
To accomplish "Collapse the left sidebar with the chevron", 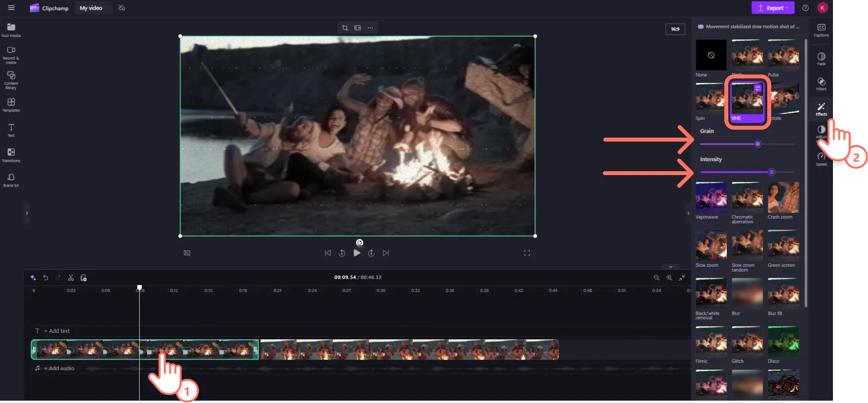I will (27, 213).
